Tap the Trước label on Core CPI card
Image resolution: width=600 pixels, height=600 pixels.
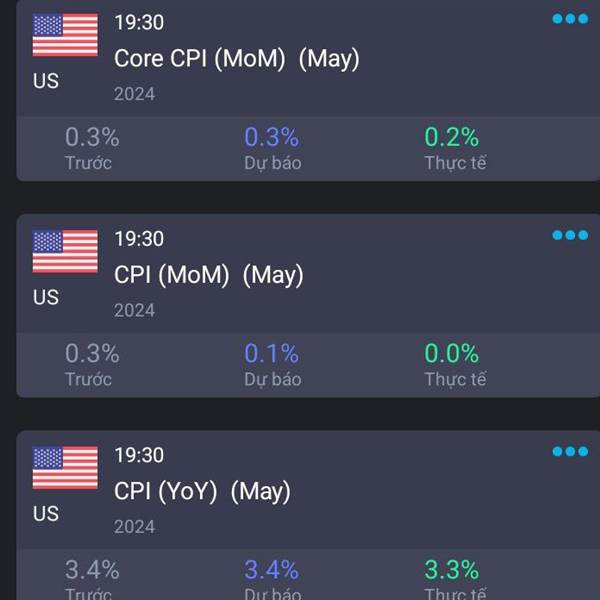(x=88, y=163)
